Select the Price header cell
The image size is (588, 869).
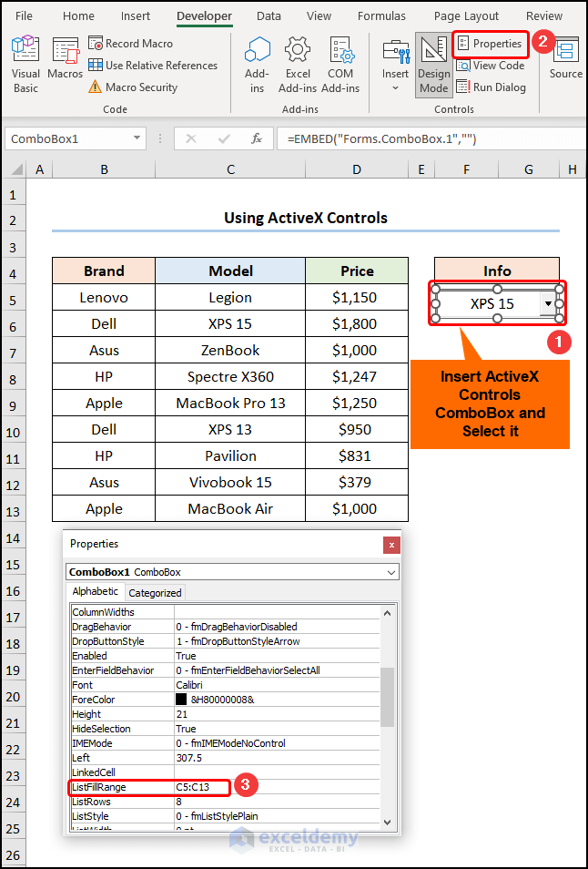pos(357,271)
